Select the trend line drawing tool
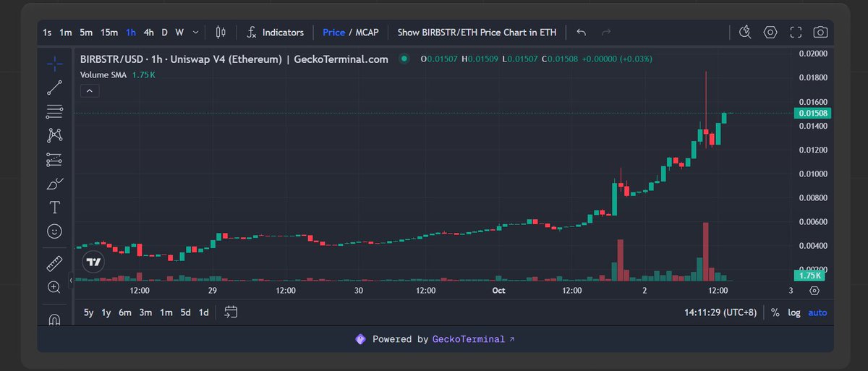868x371 pixels. [54, 88]
